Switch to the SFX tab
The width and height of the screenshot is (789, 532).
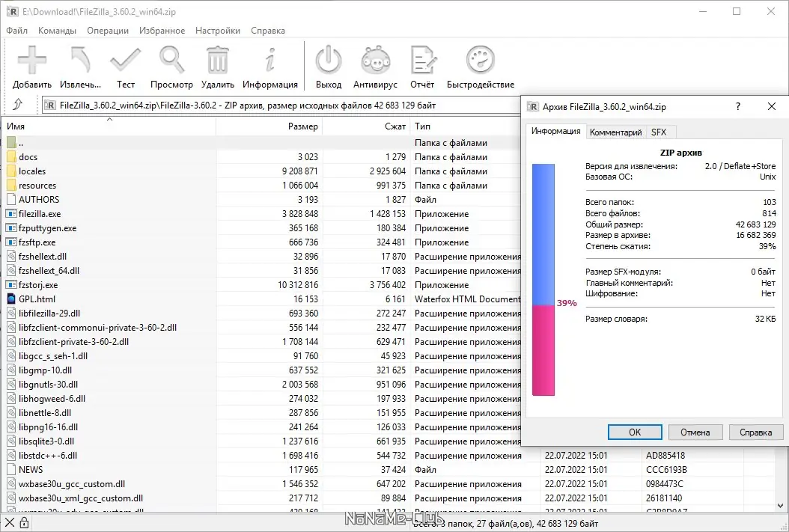(659, 132)
